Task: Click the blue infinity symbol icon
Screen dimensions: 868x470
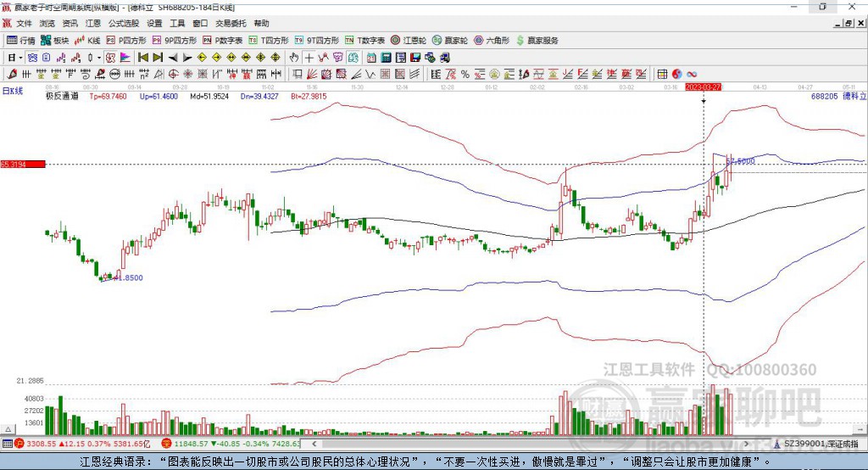Action: tap(692, 75)
